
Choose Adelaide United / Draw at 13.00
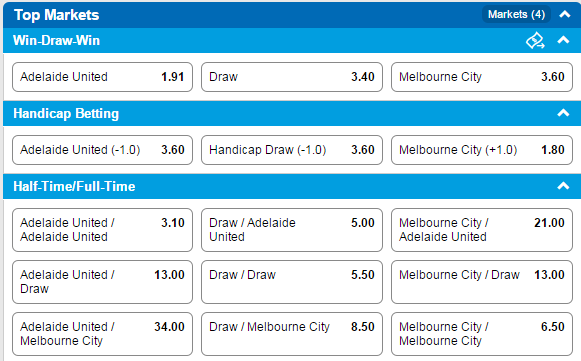(102, 282)
